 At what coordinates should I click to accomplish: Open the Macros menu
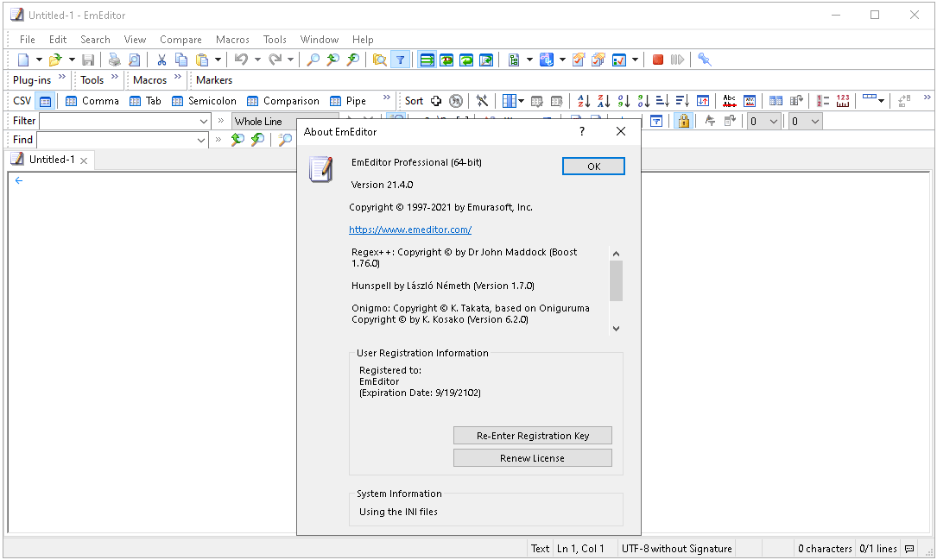pyautogui.click(x=232, y=39)
